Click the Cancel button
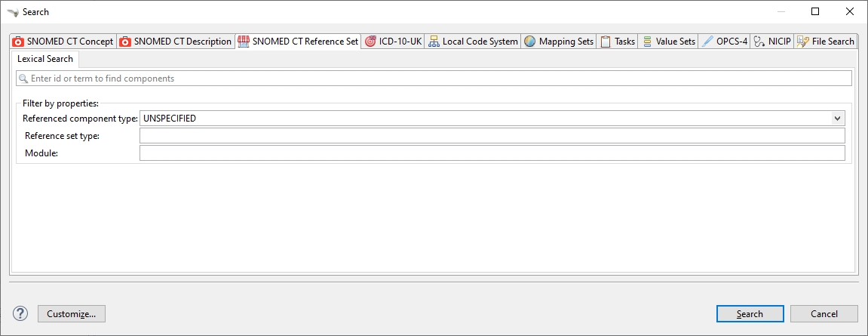The width and height of the screenshot is (868, 336). [824, 314]
